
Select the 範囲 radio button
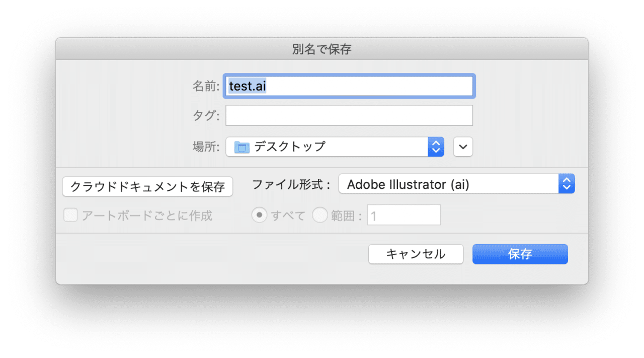[x=320, y=214]
